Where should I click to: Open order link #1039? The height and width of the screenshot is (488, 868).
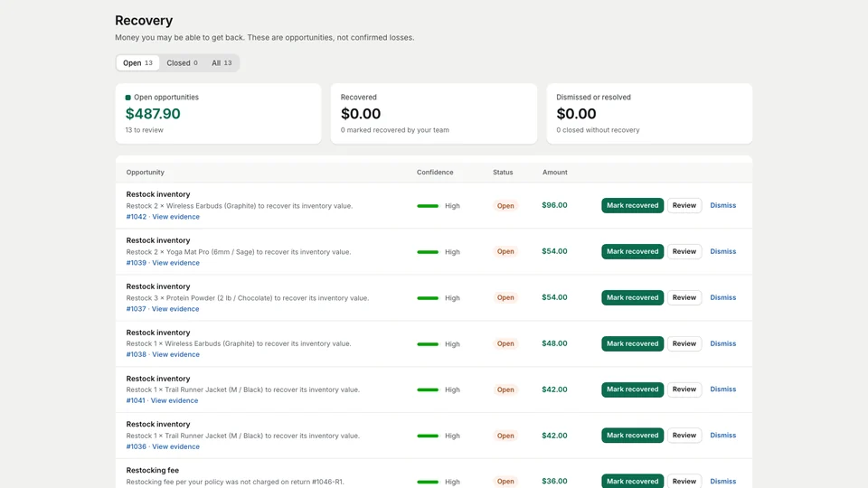[137, 263]
